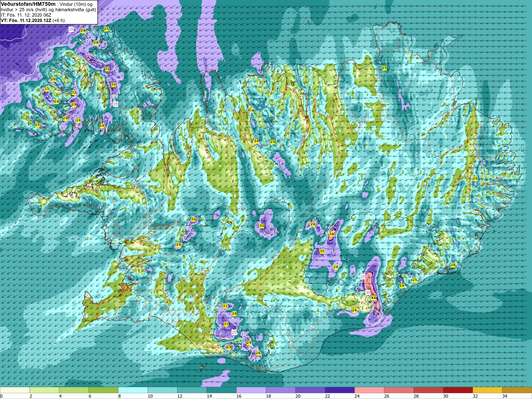
Task: Click the "VT: Fös. 11.12.2020 12Z" valid time
Action: [x=26, y=20]
